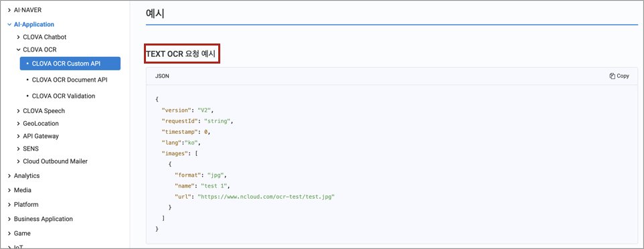This screenshot has height=249, width=644.
Task: Select Analytics label in sidebar
Action: tap(27, 176)
